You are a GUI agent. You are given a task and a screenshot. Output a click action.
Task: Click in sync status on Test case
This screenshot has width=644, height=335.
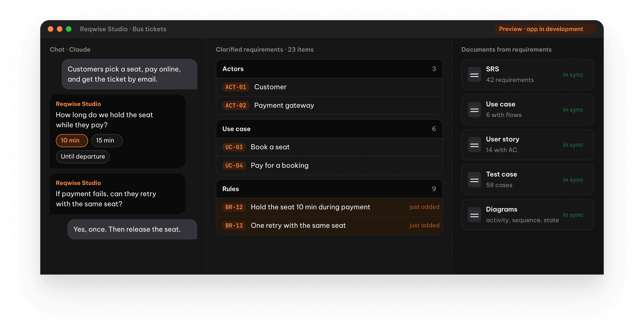coord(573,180)
